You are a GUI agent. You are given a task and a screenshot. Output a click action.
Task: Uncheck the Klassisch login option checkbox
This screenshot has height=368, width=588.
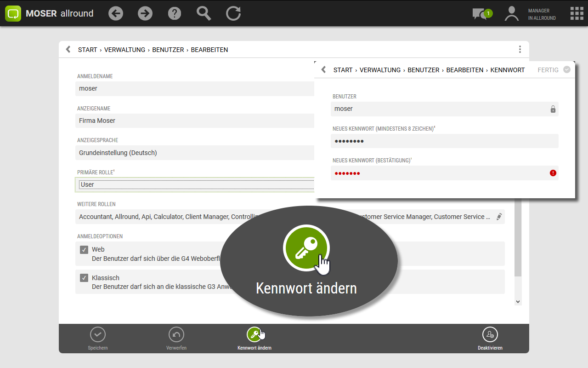84,278
